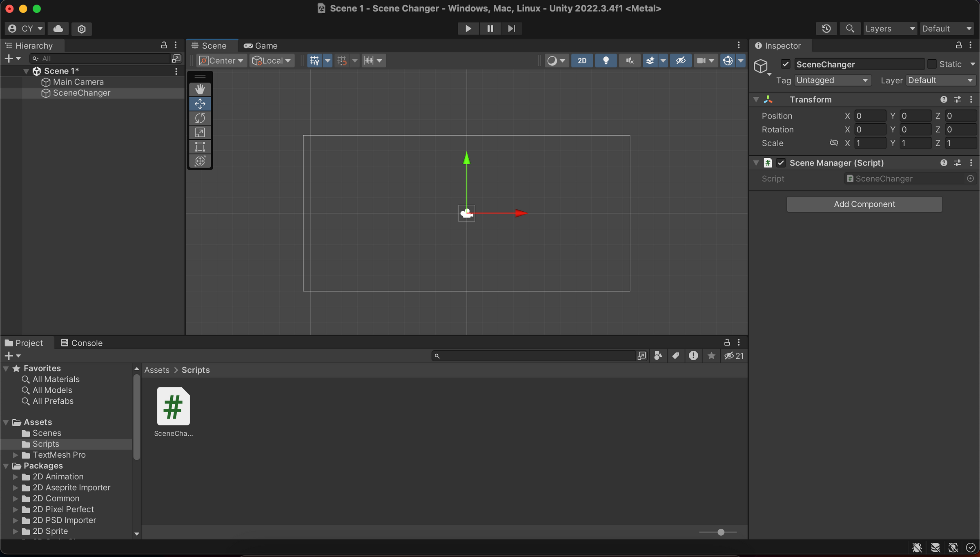
Task: Select the Rotate tool
Action: pos(200,118)
